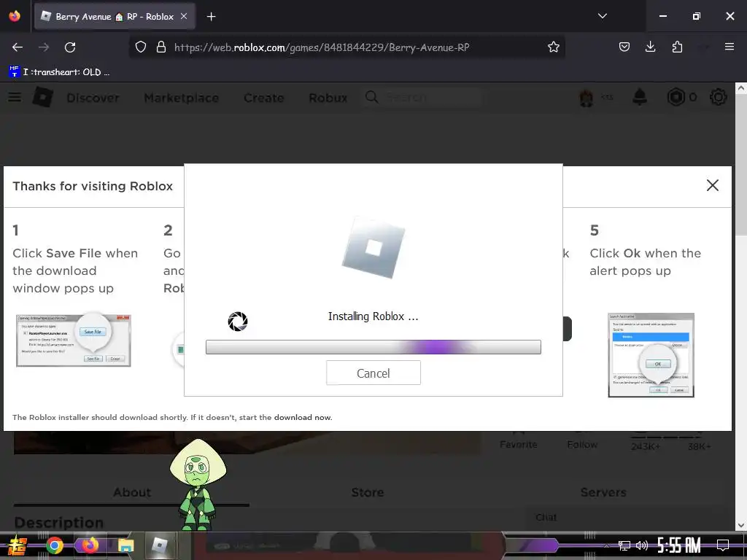This screenshot has height=560, width=747.
Task: Open the Roblox avatar profile icon
Action: point(586,98)
